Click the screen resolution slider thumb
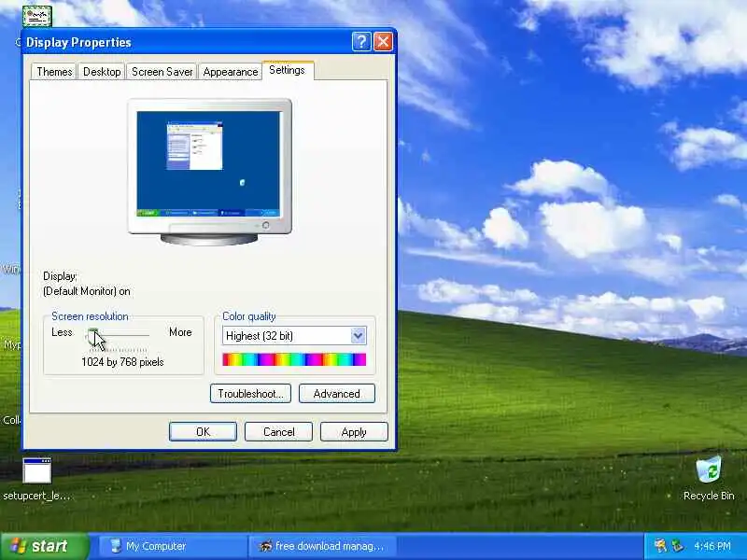Screen dimensions: 747x560 tap(92, 337)
